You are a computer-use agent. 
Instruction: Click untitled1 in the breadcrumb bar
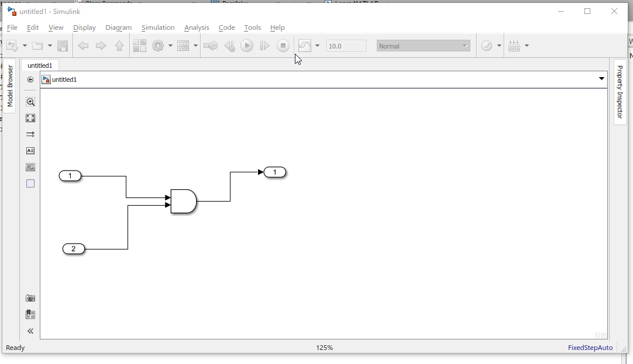[x=64, y=79]
